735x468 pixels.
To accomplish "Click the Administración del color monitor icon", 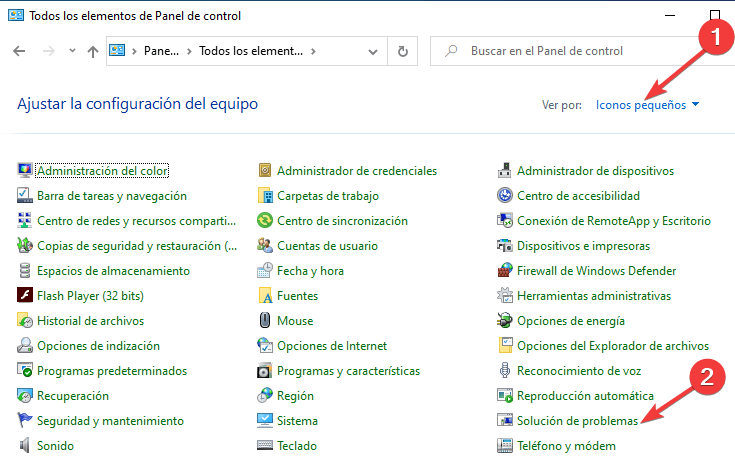I will (x=25, y=170).
